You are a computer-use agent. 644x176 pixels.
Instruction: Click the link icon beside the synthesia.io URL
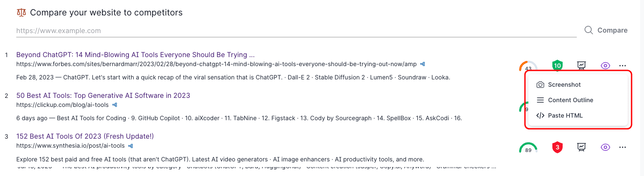tap(131, 146)
